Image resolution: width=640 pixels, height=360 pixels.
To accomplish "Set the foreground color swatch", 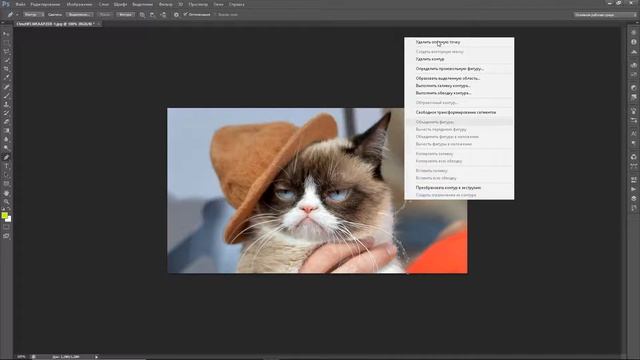I will pos(4,216).
